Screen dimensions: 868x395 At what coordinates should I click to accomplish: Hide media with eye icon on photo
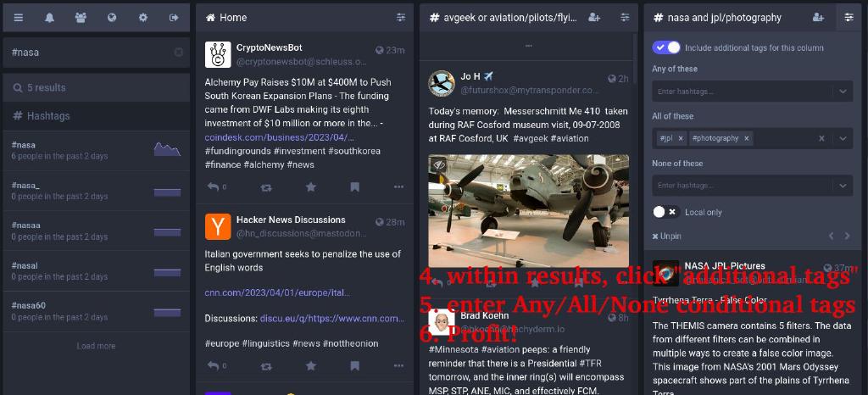pyautogui.click(x=440, y=164)
